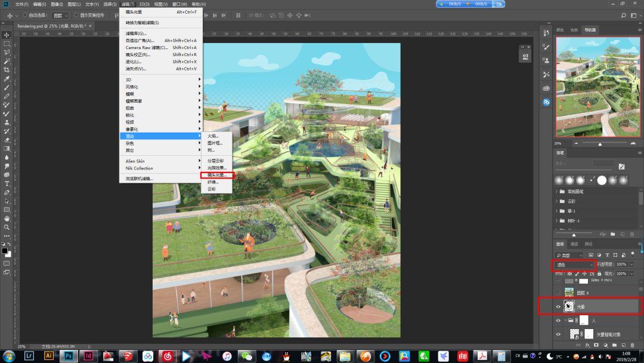644x363 pixels.
Task: Select the Move tool in the toolbox
Action: click(7, 35)
